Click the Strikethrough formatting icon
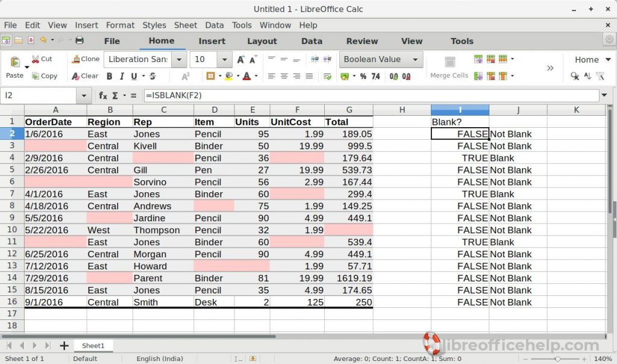 click(x=152, y=76)
